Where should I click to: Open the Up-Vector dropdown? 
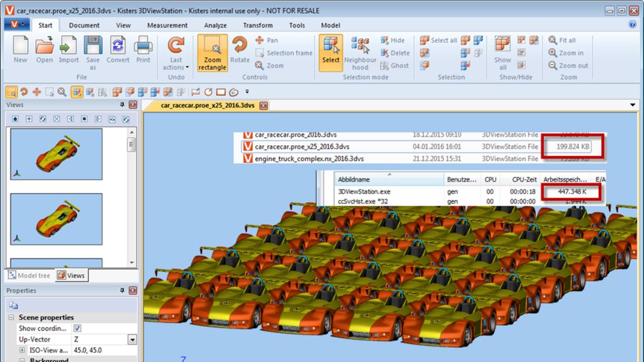pyautogui.click(x=133, y=339)
